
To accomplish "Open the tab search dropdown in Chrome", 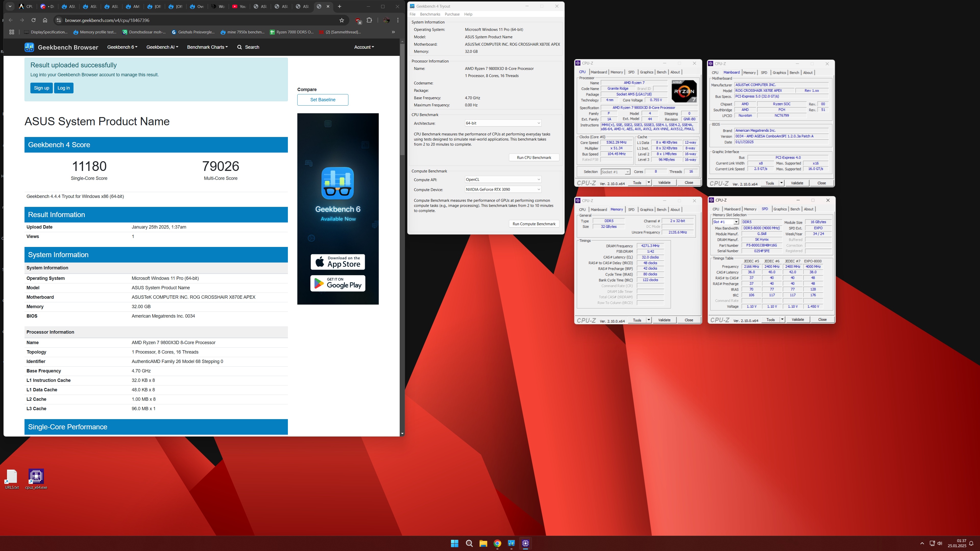I will click(10, 6).
